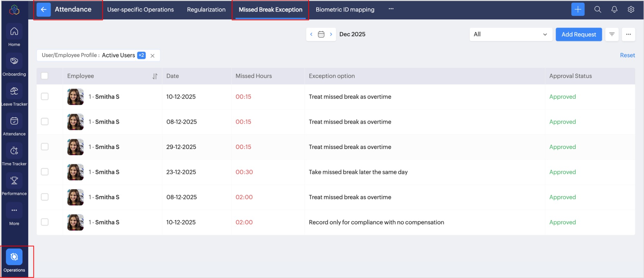Click the calendar date picker icon
Viewport: 644px width, 278px height.
[321, 34]
